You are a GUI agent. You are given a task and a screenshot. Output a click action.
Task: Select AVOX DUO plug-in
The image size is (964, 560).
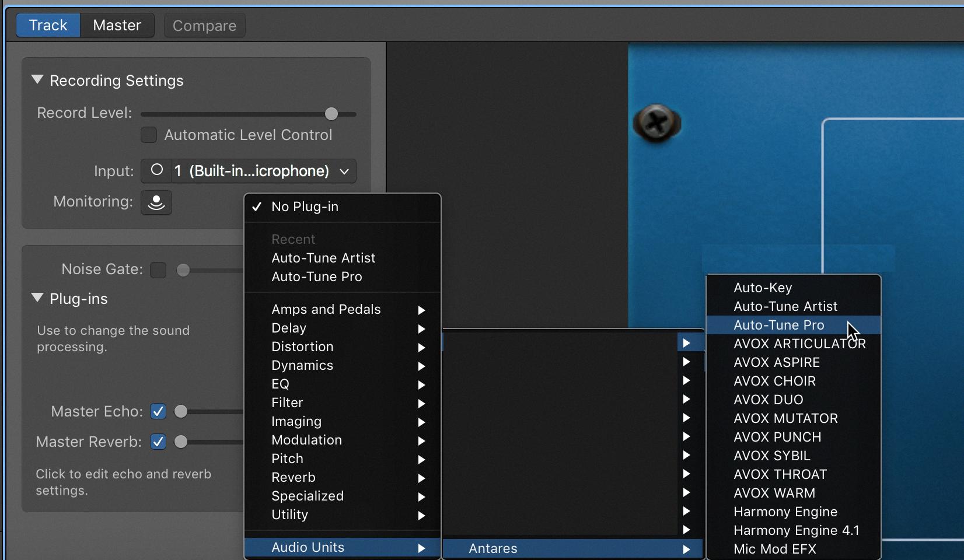[794, 400]
